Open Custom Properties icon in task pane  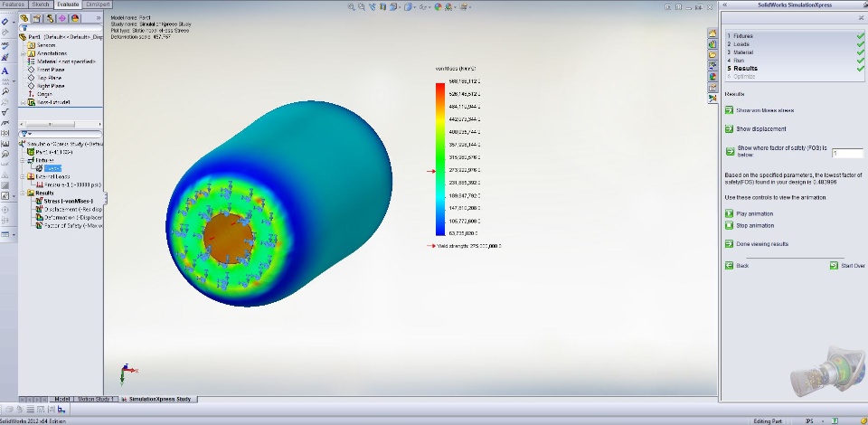(x=713, y=88)
